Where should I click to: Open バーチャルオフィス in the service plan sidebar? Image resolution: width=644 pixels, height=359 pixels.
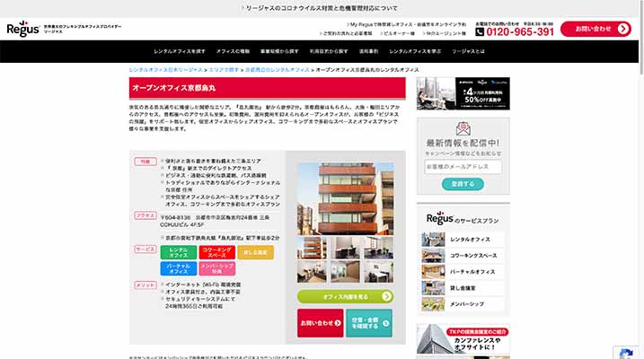tap(463, 272)
